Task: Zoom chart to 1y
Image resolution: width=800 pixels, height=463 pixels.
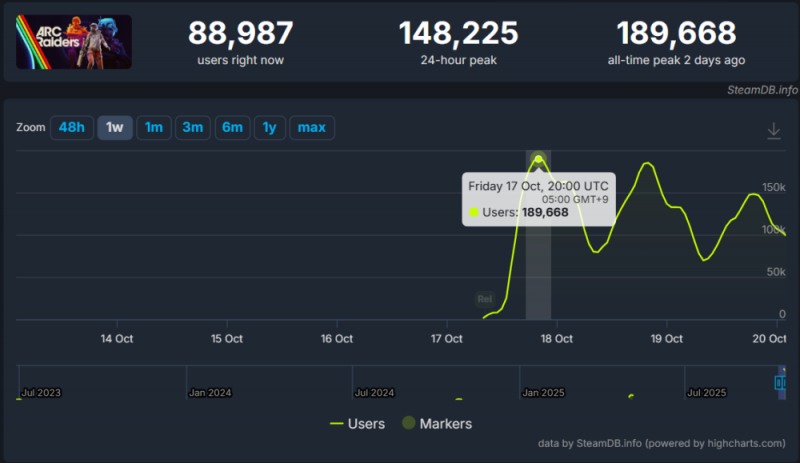Action: [x=269, y=128]
